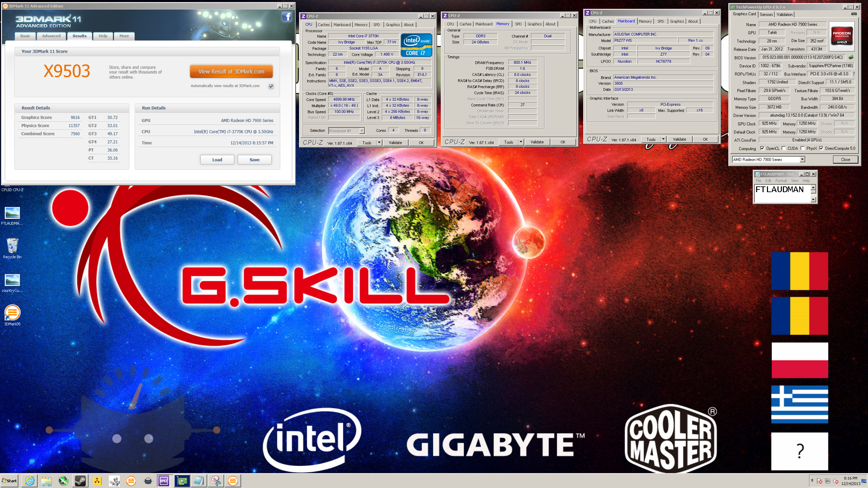Switch to the Basic tab in 3DMark 11
868x488 pixels.
pyautogui.click(x=25, y=36)
